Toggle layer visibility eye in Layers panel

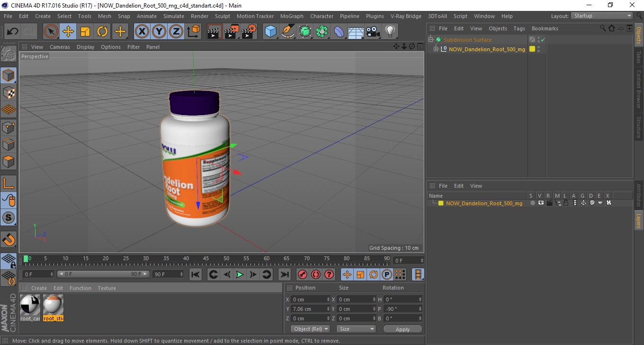(x=541, y=203)
